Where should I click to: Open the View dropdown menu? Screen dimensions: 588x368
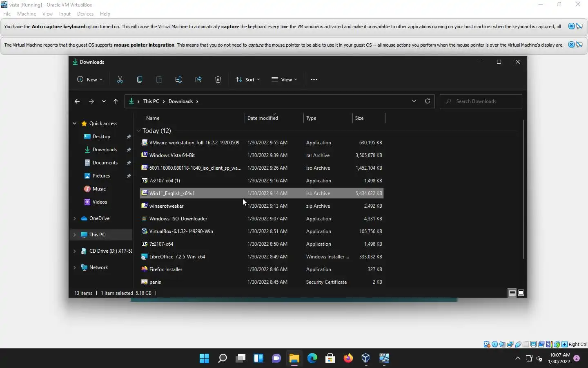pyautogui.click(x=285, y=80)
